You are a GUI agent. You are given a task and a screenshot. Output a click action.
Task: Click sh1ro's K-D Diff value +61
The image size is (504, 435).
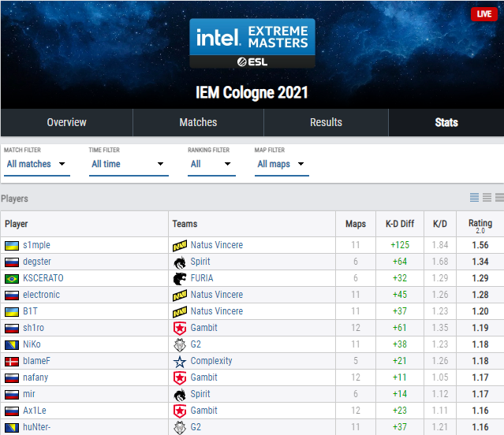(400, 328)
